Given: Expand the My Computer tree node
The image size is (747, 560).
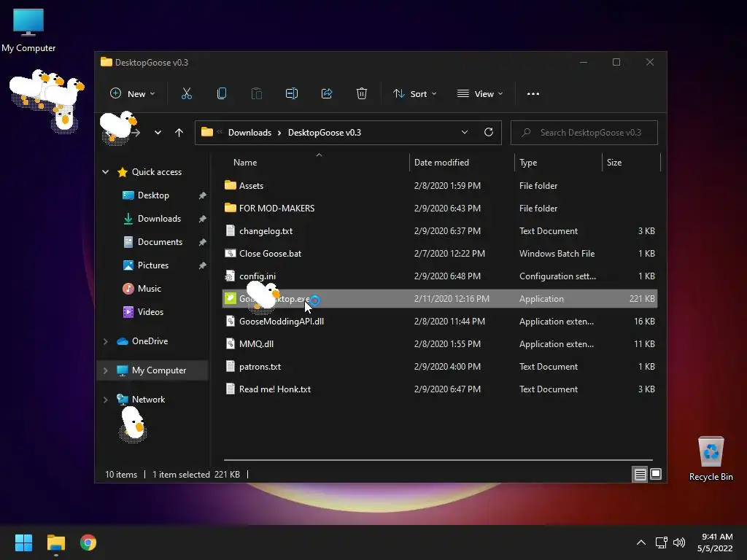Looking at the screenshot, I should (105, 370).
